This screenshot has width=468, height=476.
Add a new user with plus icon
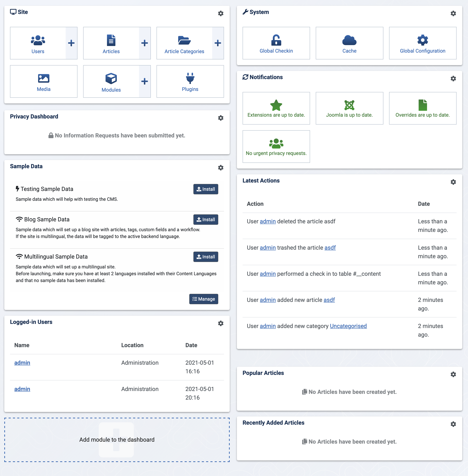(x=71, y=43)
